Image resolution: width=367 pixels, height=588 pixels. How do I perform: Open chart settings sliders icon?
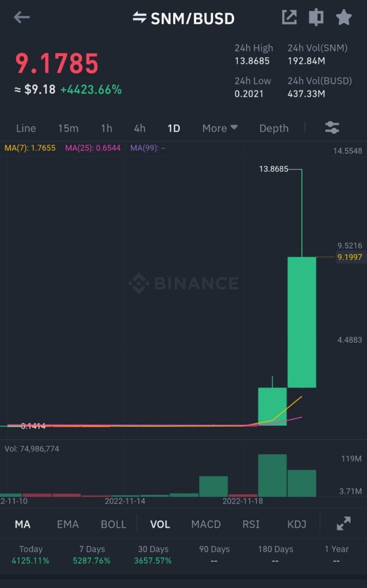(x=332, y=128)
